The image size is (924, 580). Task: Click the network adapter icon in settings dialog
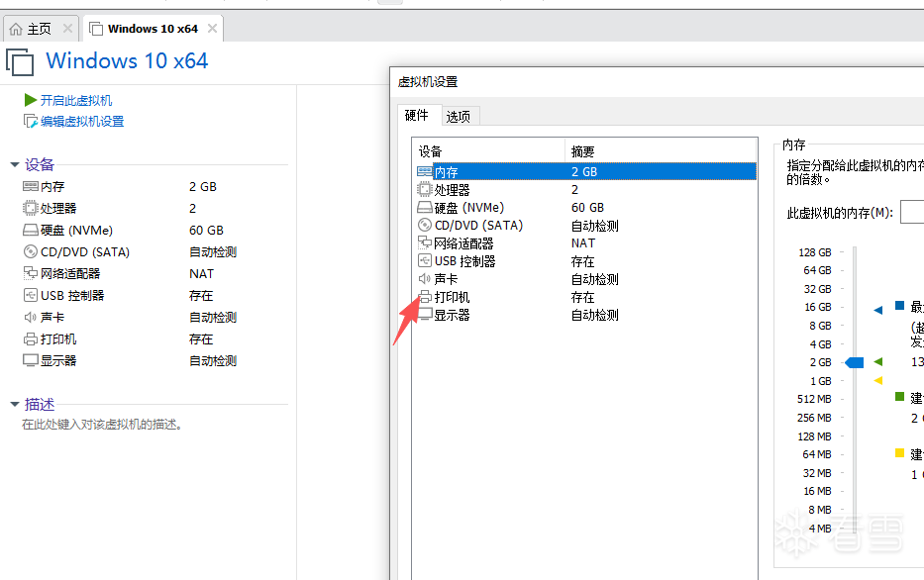pos(424,242)
